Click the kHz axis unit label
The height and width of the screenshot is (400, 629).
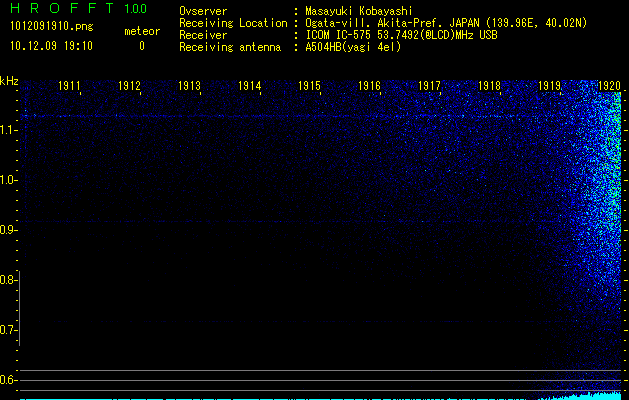pyautogui.click(x=9, y=81)
